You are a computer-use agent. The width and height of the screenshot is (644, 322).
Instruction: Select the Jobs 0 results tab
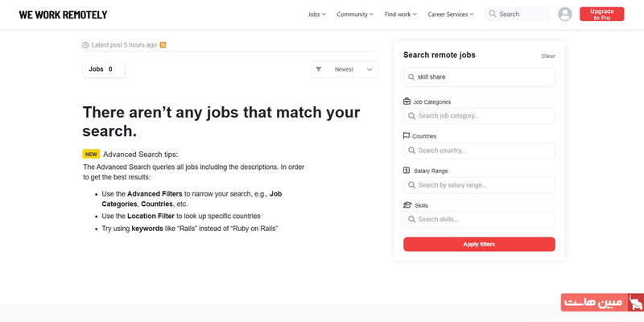104,69
